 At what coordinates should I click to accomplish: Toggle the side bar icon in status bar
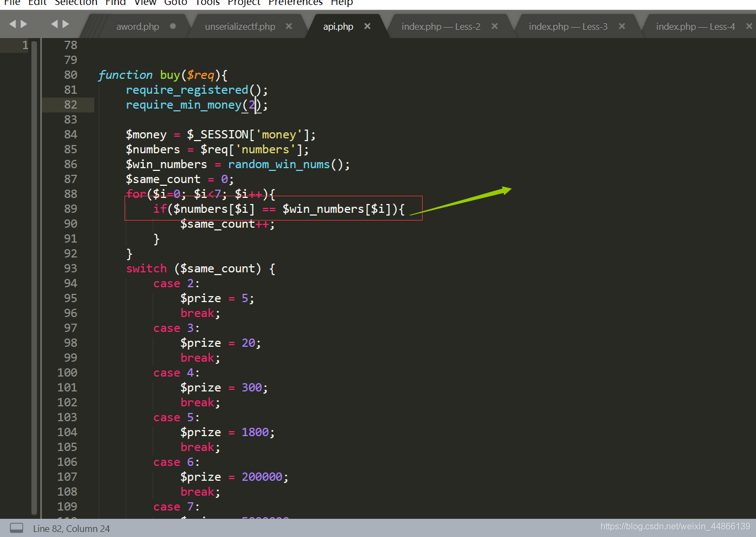[17, 528]
